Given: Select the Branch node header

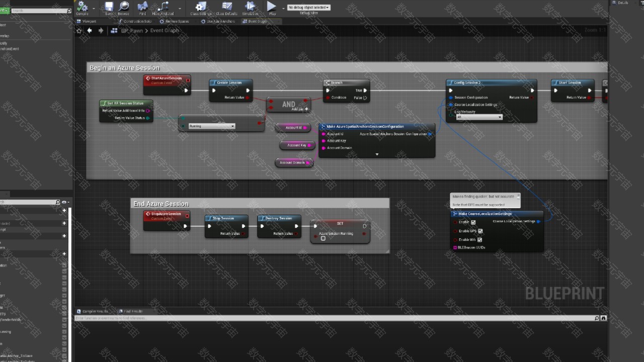Looking at the screenshot, I should [x=346, y=82].
